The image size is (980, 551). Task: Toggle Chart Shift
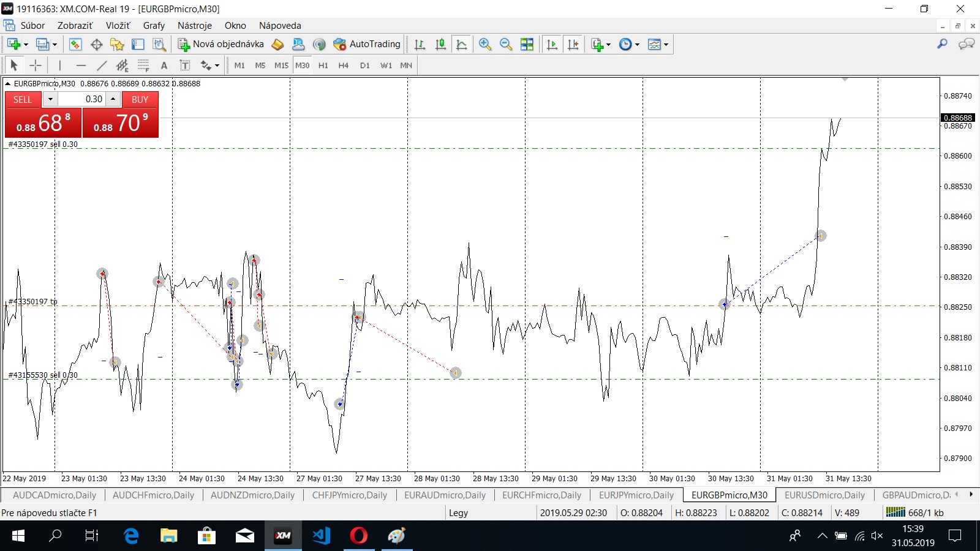click(x=573, y=44)
